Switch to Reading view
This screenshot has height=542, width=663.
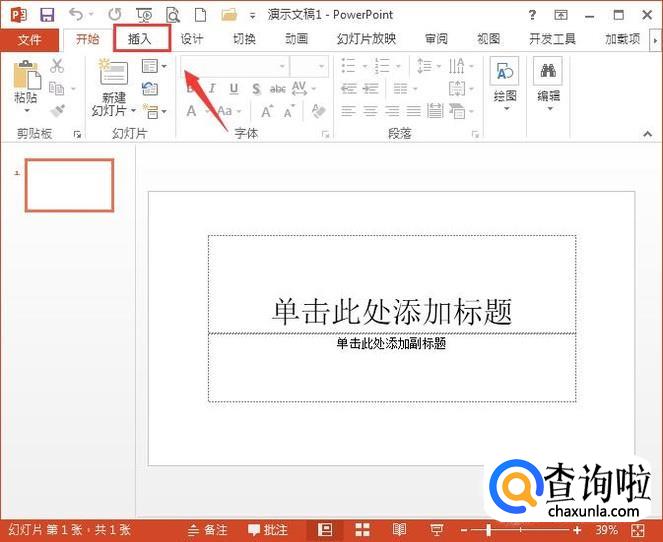tap(399, 530)
